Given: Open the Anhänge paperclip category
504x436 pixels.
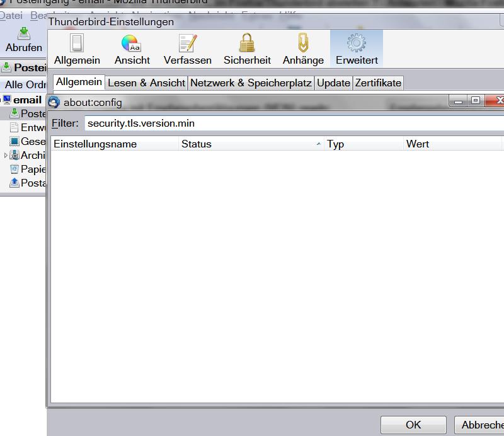Looking at the screenshot, I should coord(303,49).
